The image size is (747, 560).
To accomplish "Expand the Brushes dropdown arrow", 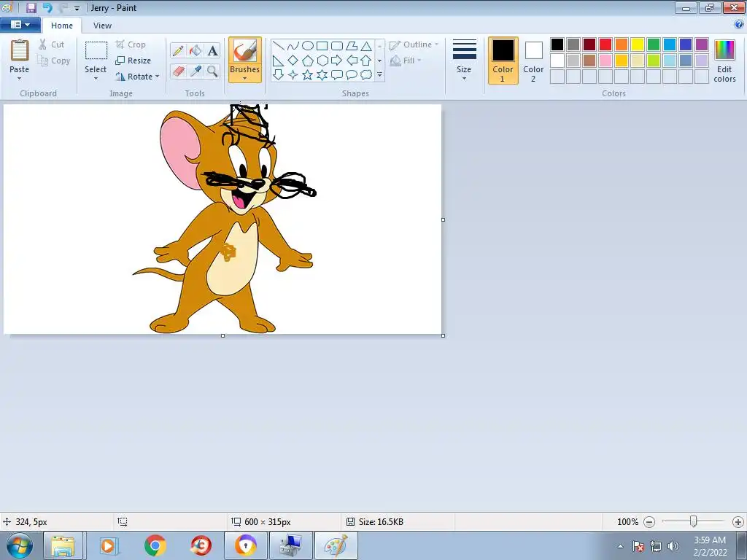I will pos(245,79).
